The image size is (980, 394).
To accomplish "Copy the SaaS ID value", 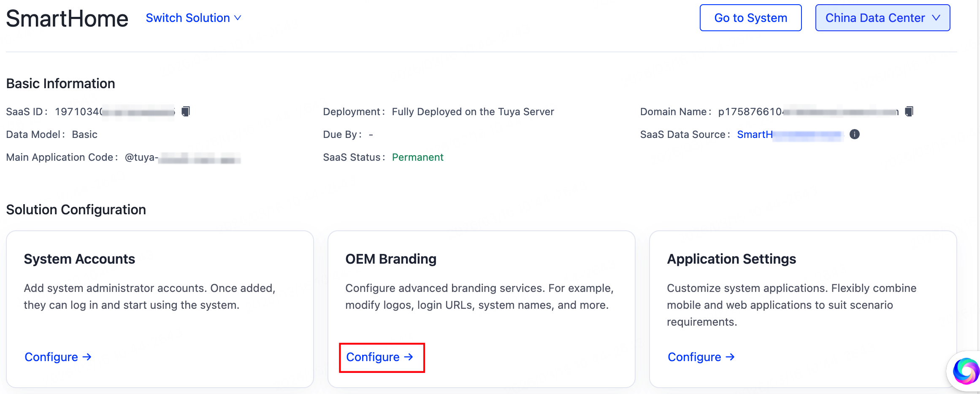I will (x=186, y=111).
